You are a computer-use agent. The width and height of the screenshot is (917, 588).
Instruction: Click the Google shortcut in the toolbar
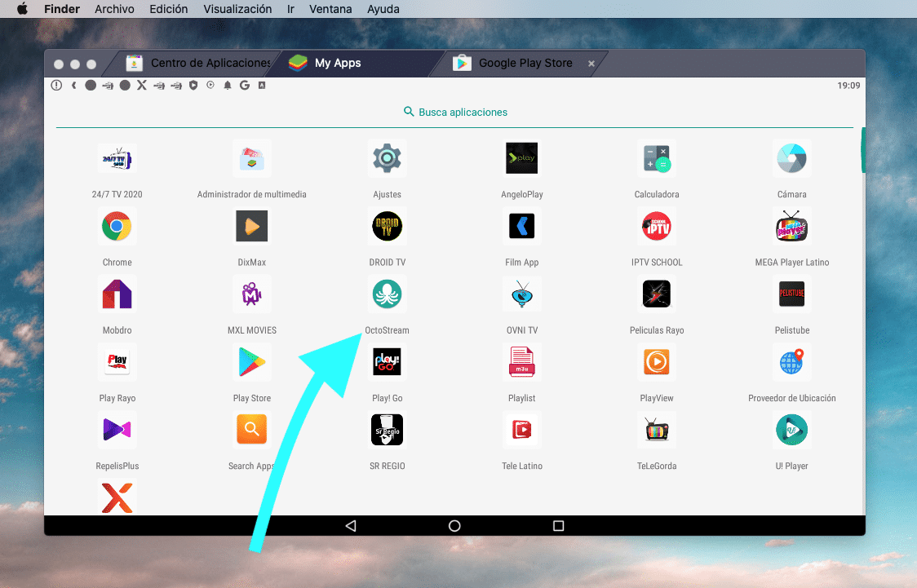pos(245,85)
